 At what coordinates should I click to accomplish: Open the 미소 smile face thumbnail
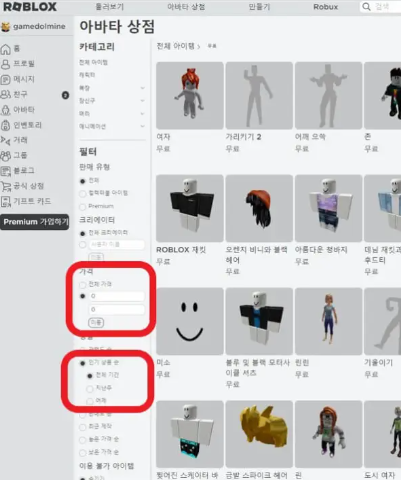click(x=190, y=321)
